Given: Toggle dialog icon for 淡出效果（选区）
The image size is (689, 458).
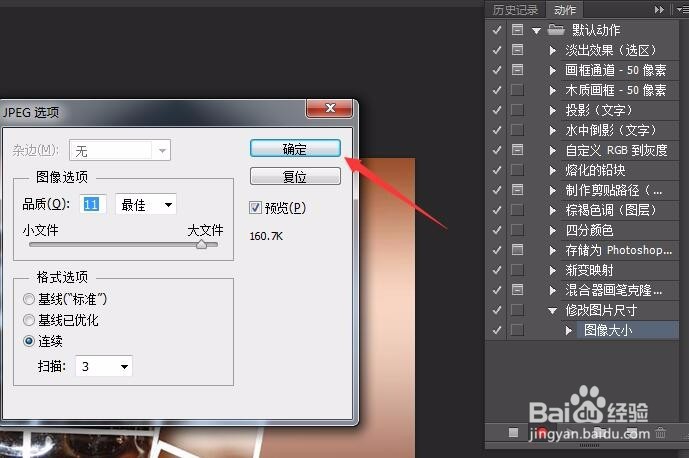Looking at the screenshot, I should [x=518, y=50].
